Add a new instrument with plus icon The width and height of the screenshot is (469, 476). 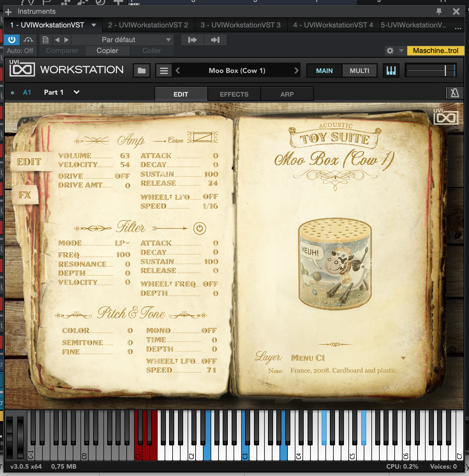coord(8,12)
